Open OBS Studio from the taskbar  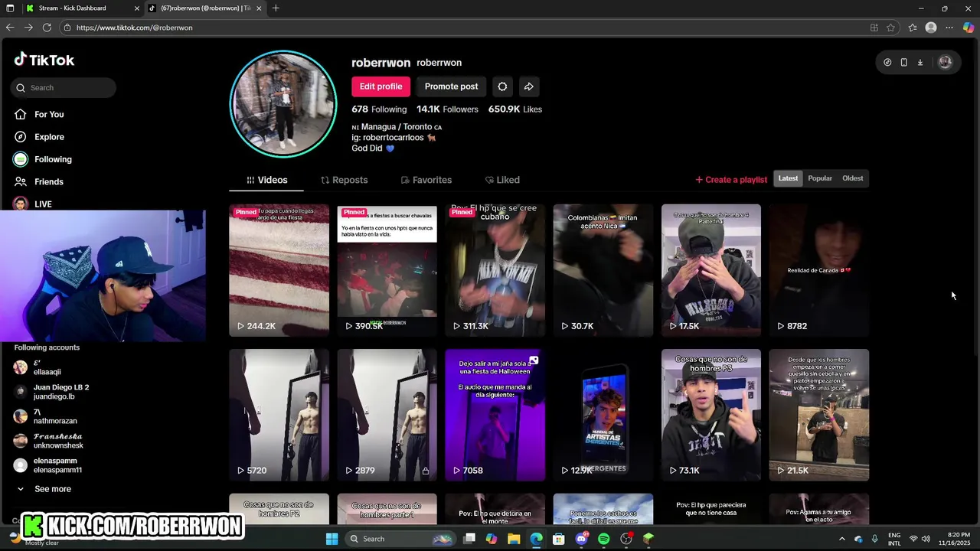(626, 539)
